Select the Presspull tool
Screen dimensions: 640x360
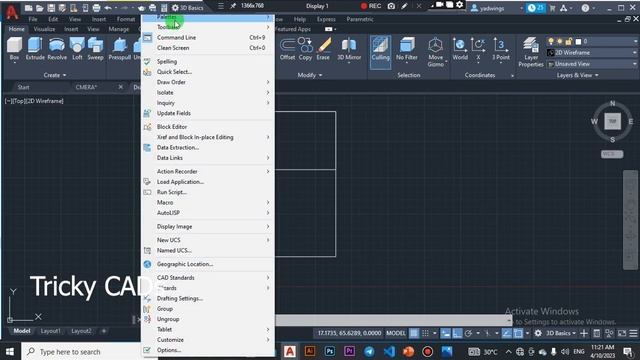coord(120,49)
